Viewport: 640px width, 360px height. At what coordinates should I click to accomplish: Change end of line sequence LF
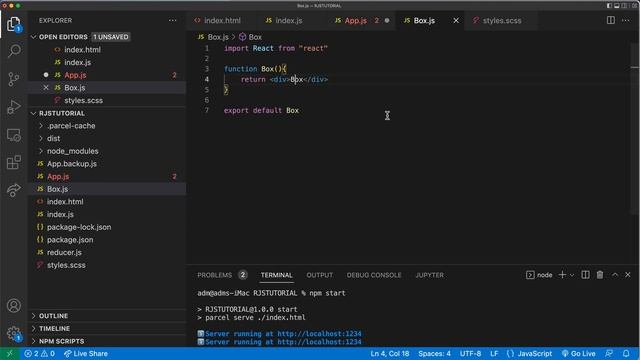[x=494, y=354]
